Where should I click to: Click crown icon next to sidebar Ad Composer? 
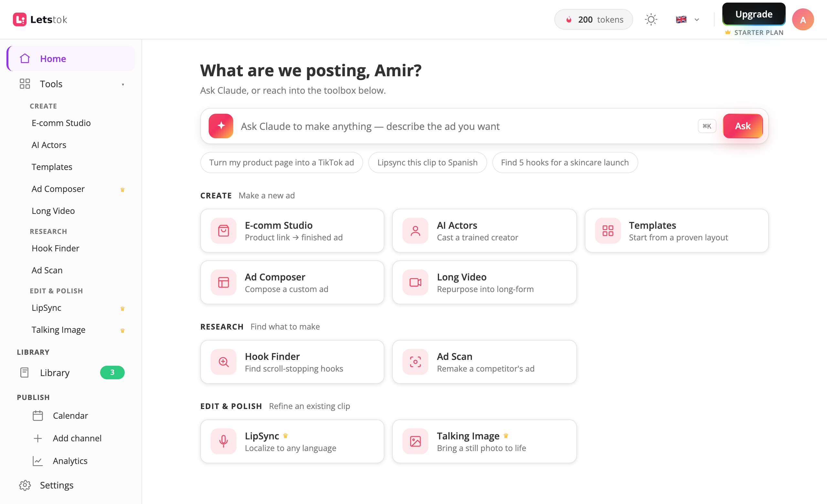click(x=122, y=190)
